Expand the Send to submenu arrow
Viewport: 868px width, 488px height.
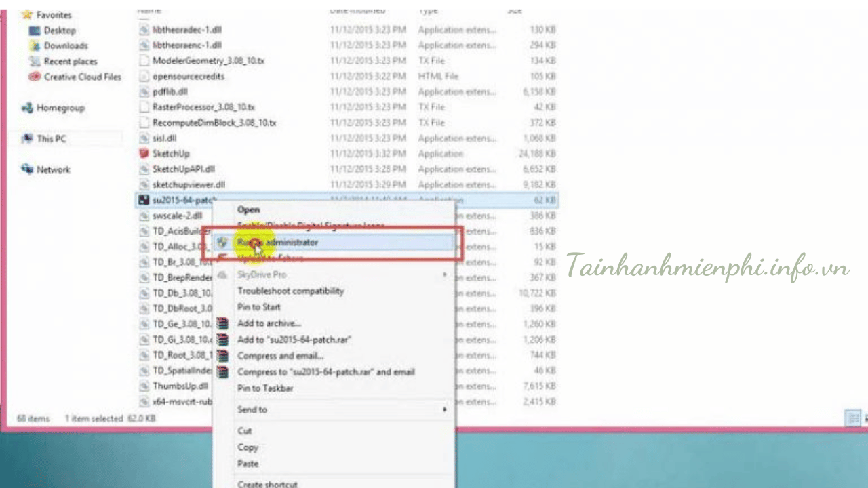pos(445,410)
